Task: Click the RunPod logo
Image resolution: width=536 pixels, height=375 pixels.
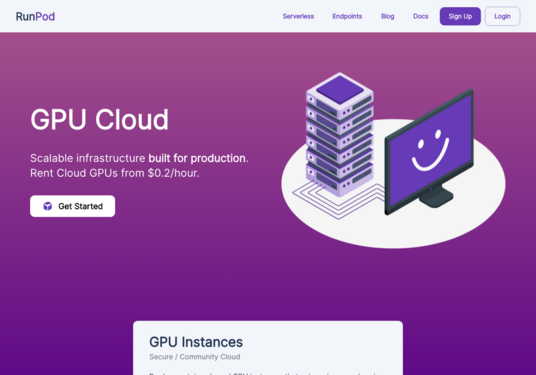Action: pos(35,16)
